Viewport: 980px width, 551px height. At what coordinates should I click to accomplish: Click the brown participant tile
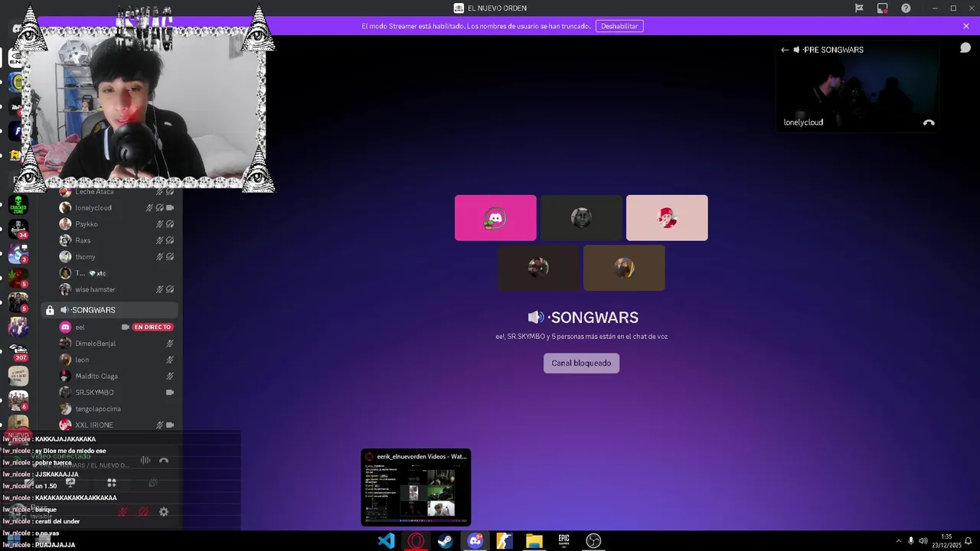coord(624,268)
